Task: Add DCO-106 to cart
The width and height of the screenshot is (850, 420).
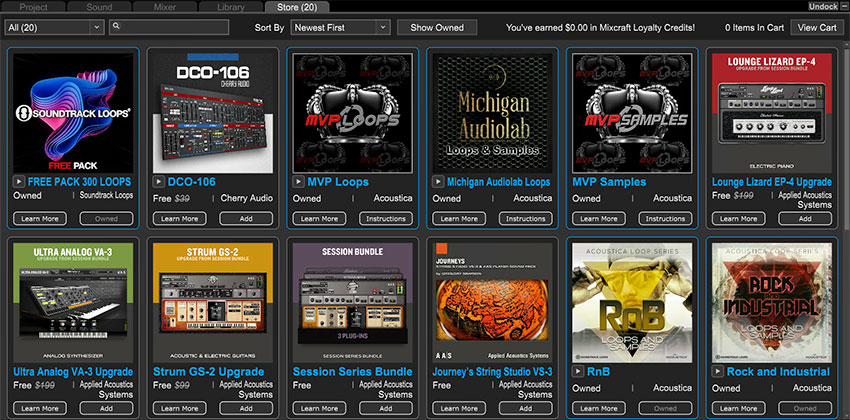Action: click(246, 219)
